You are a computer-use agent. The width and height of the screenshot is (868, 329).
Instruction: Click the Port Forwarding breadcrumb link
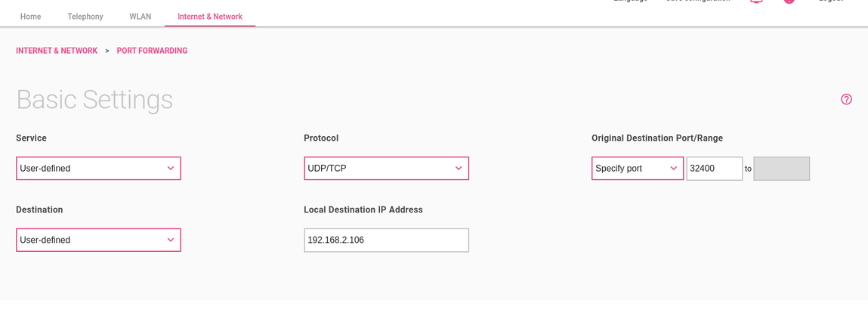[152, 51]
